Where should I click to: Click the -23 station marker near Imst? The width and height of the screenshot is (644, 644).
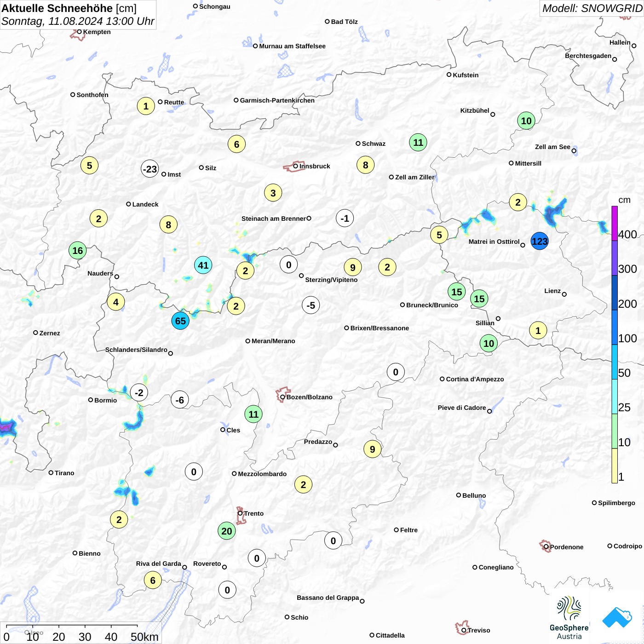[x=150, y=169]
